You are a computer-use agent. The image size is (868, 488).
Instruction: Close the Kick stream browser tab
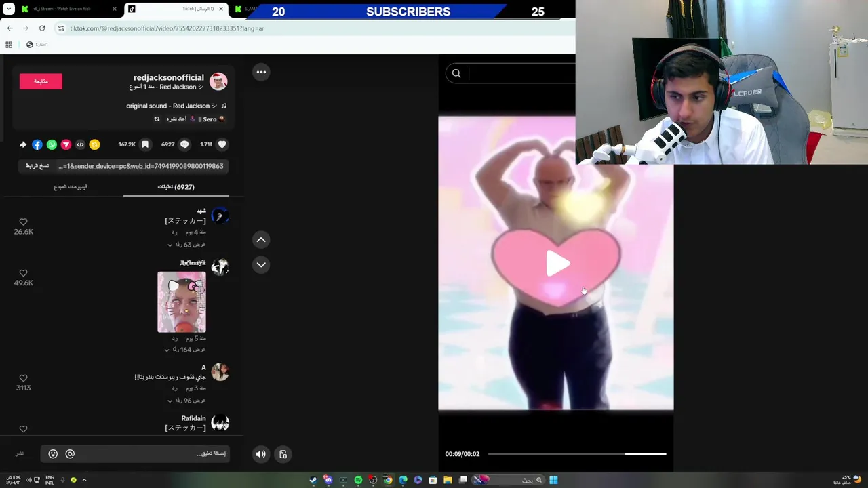(114, 9)
